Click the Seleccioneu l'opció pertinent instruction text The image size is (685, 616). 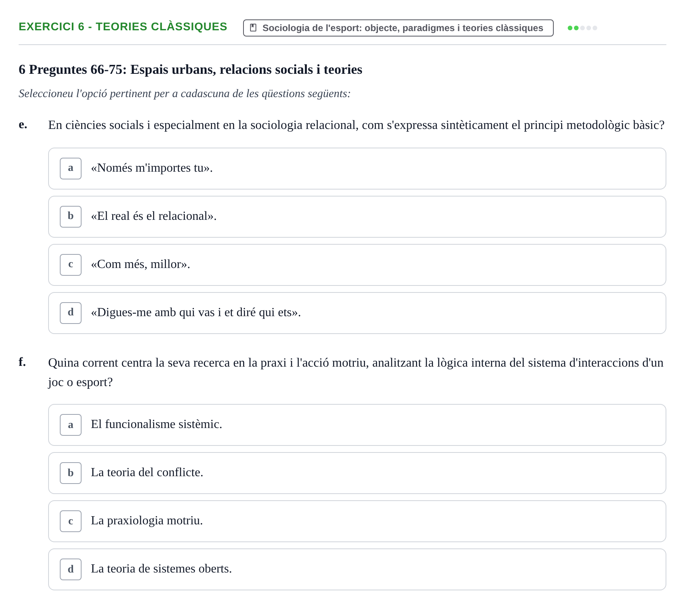pyautogui.click(x=184, y=94)
